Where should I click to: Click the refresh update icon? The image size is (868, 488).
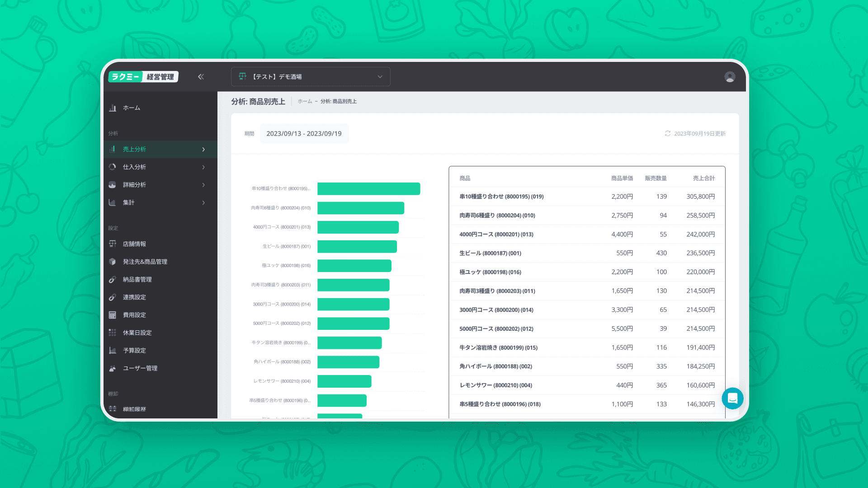667,133
